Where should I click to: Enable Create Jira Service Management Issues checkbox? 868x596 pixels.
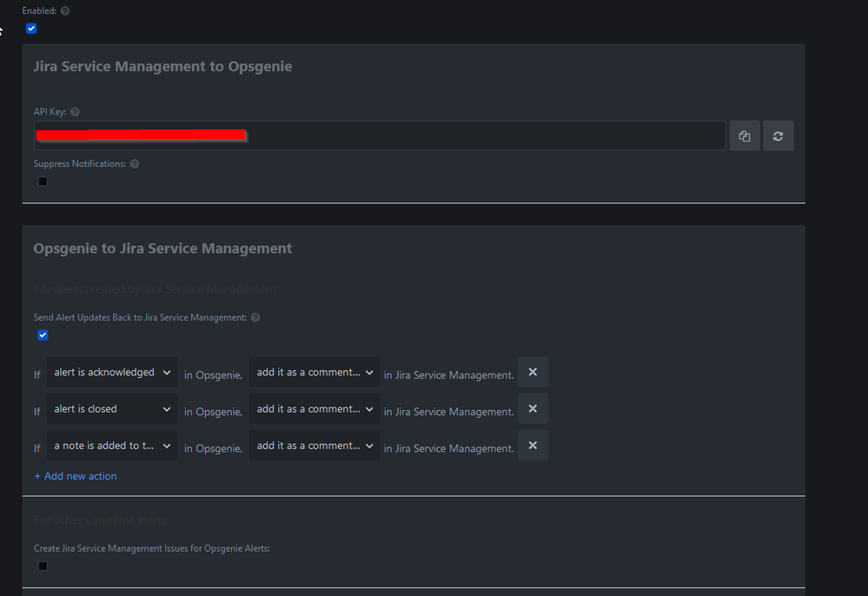pyautogui.click(x=43, y=566)
